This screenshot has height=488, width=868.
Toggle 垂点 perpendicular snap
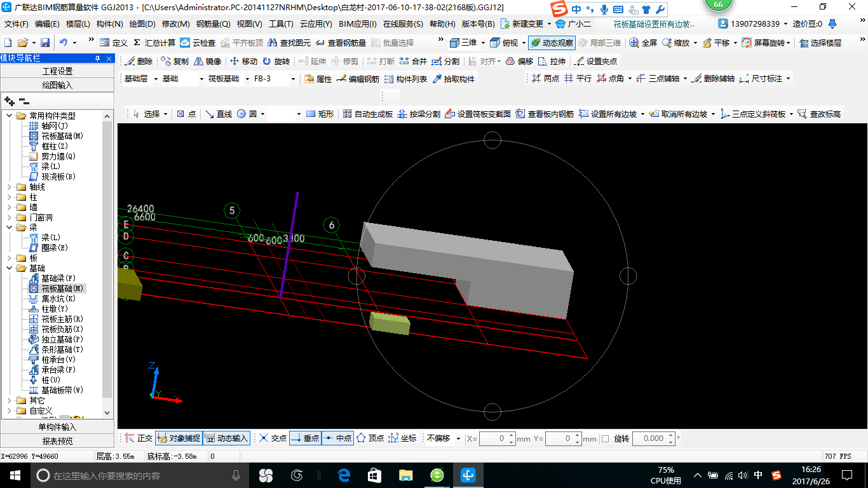click(305, 438)
